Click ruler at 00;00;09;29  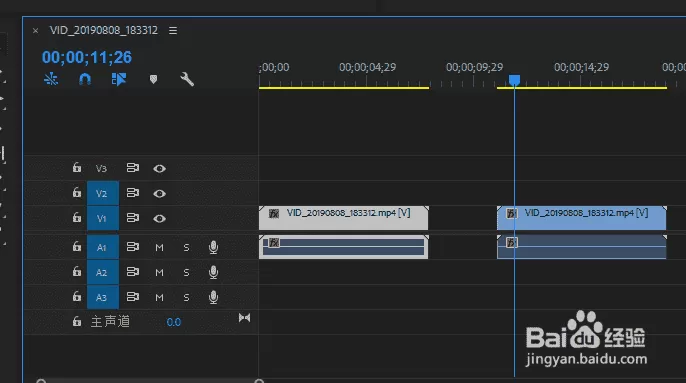[x=474, y=67]
